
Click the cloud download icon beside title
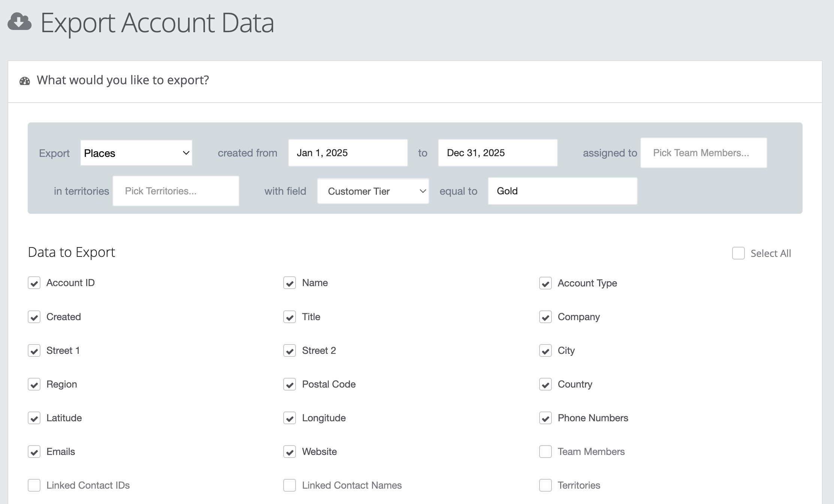(x=19, y=21)
